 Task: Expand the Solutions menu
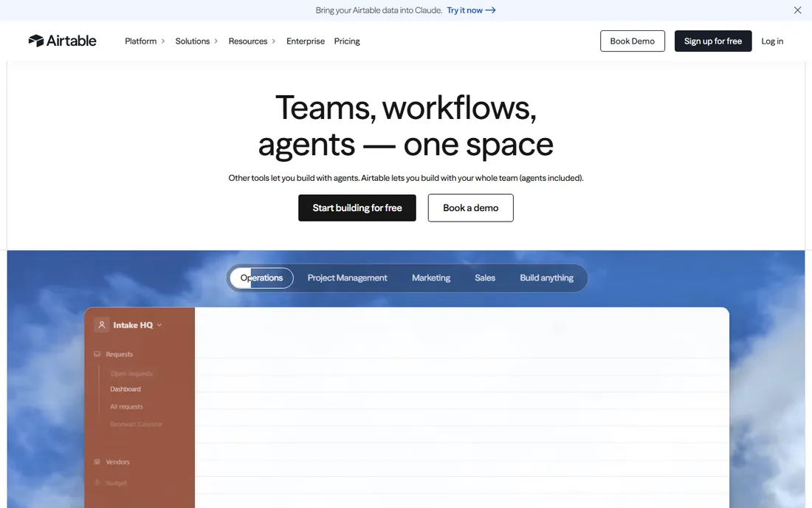pos(196,41)
